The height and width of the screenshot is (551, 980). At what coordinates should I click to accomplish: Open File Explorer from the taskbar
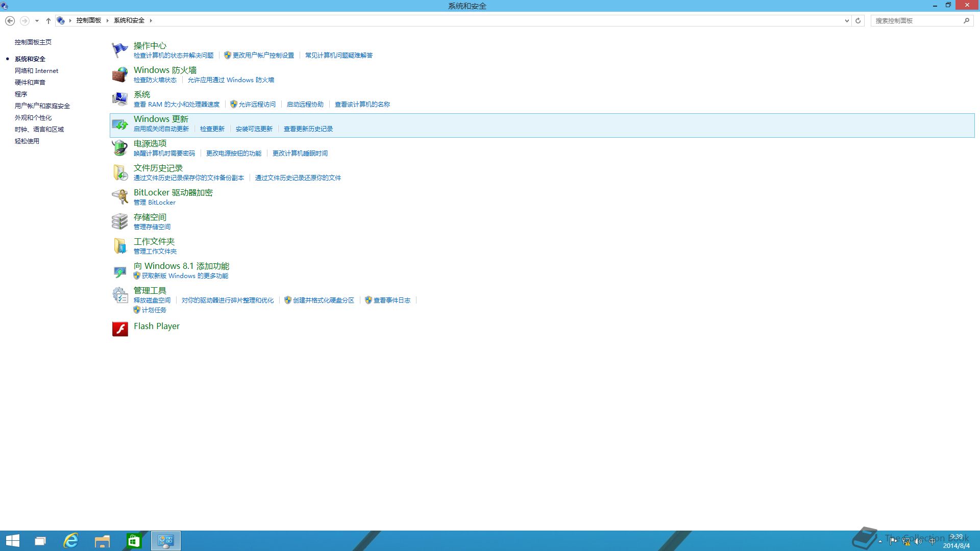[102, 541]
